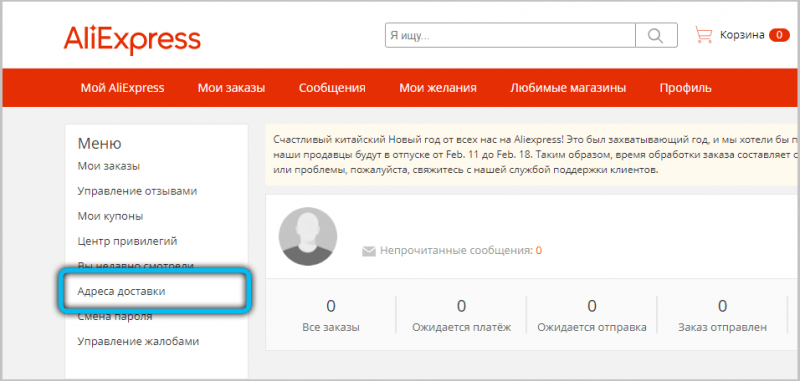Image resolution: width=800 pixels, height=381 pixels.
Task: Open Адреса доставки in side menu
Action: (x=121, y=292)
